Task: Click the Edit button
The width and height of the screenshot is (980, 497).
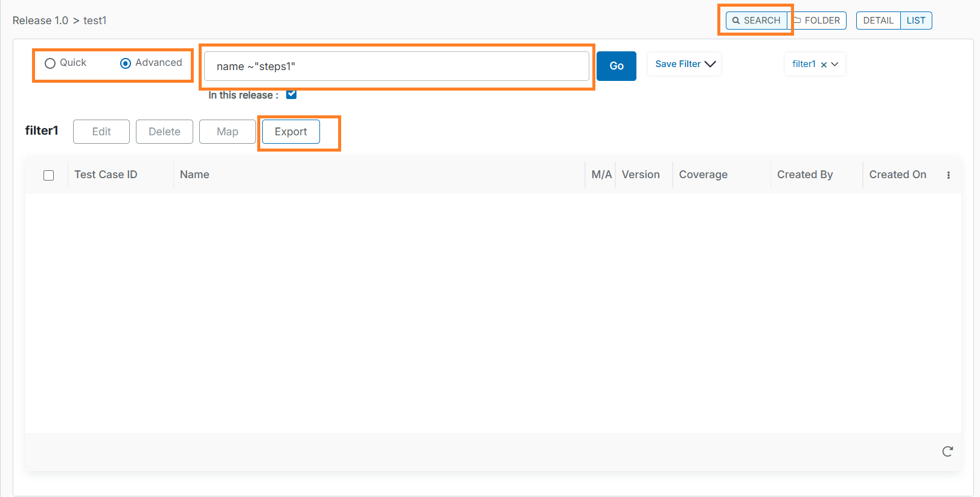Action: pos(101,132)
